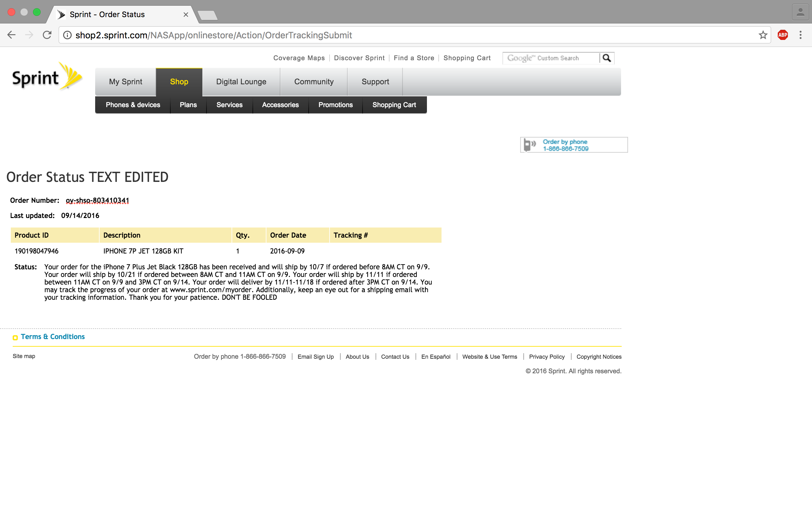The width and height of the screenshot is (812, 507).
Task: Open the Privacy Policy footer link
Action: tap(547, 357)
